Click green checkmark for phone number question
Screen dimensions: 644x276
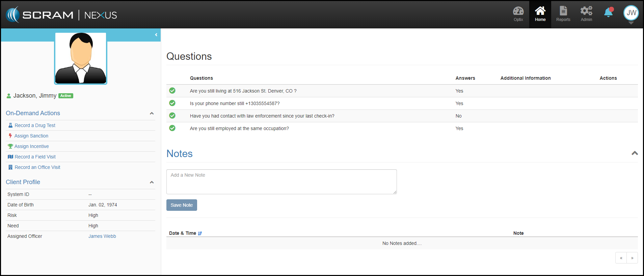[x=172, y=103]
